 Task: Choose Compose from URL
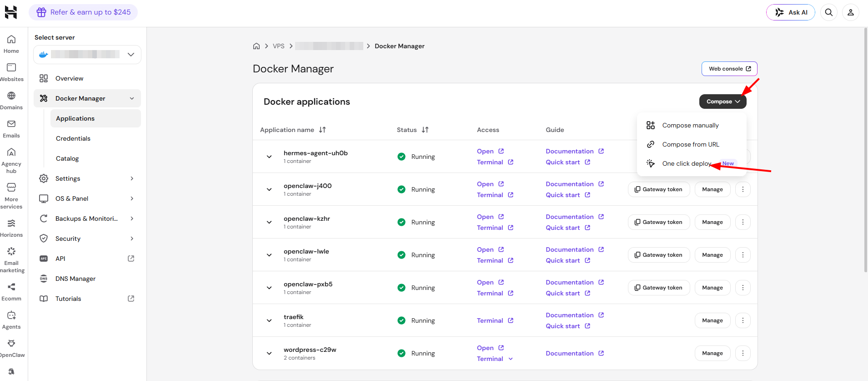click(x=692, y=144)
